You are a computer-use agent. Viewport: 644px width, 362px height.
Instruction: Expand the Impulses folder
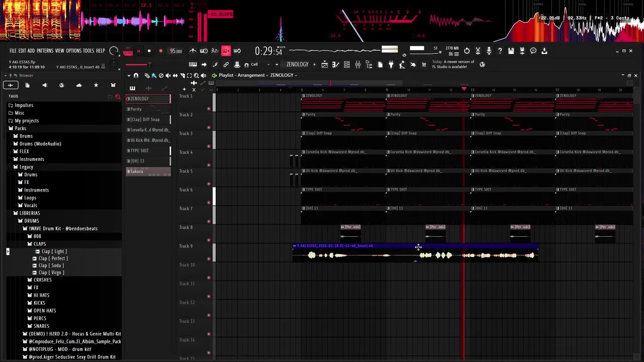pos(24,105)
